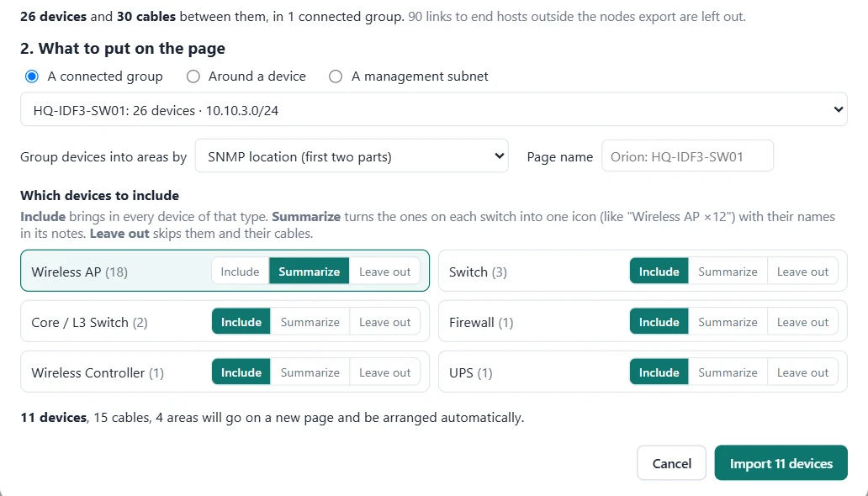Set Firewall to Leave out
This screenshot has width=868, height=496.
[x=802, y=322]
